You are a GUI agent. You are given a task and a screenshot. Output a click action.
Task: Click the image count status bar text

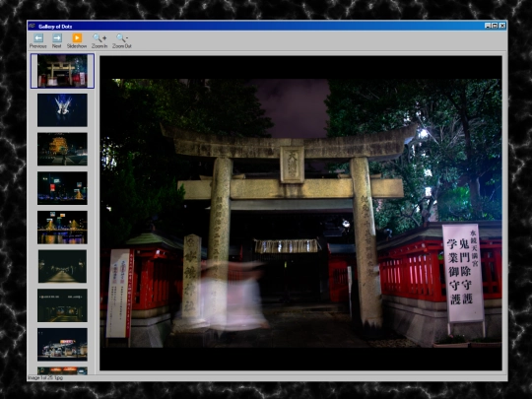coord(45,377)
